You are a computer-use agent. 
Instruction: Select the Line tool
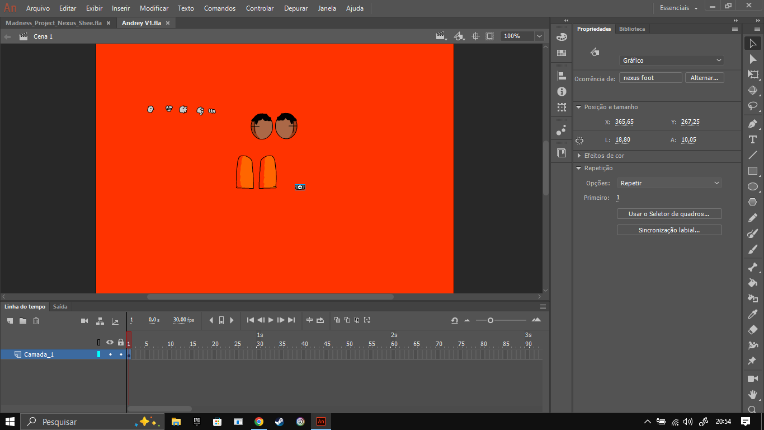coord(753,155)
